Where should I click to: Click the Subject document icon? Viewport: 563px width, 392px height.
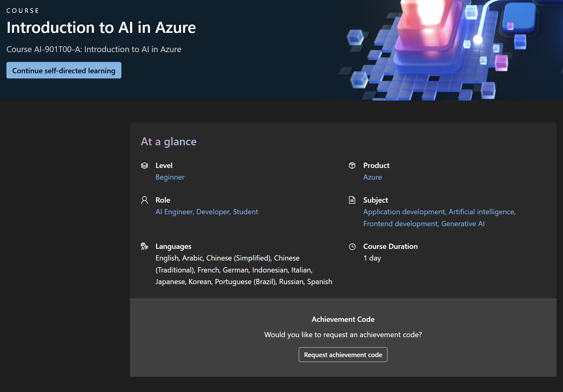coord(352,200)
